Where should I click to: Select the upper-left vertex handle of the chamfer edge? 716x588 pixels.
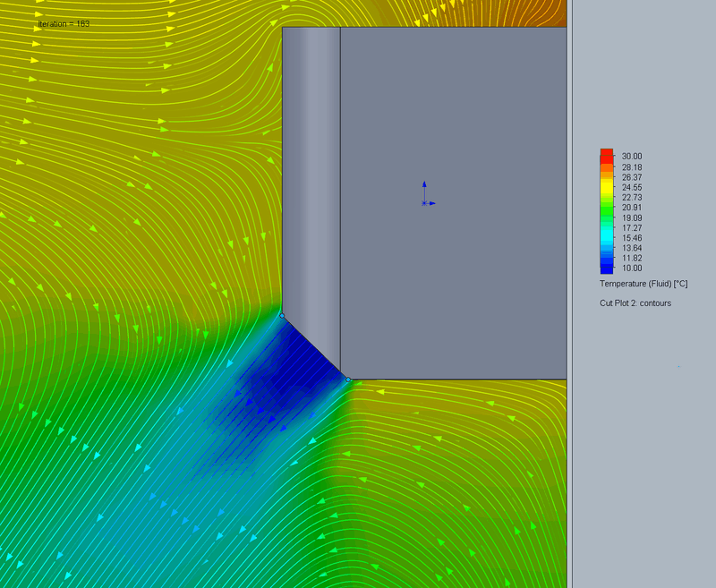pos(282,315)
